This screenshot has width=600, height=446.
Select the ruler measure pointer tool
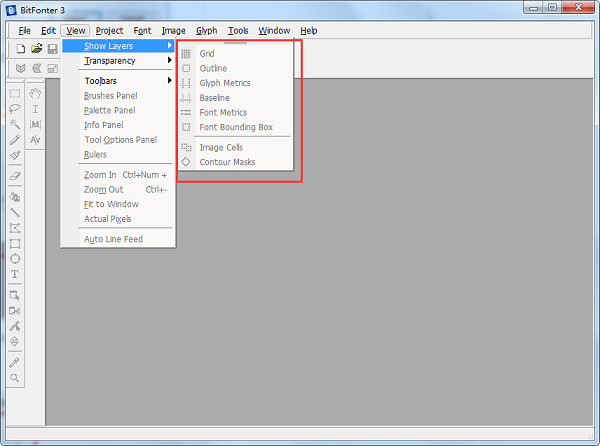point(15,326)
